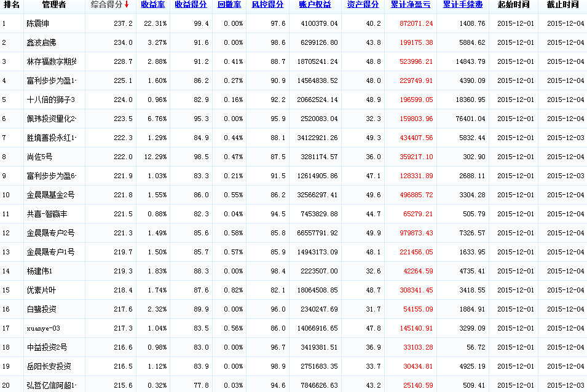Click the 综合得分 column header
This screenshot has height=392, width=587.
[x=107, y=4]
